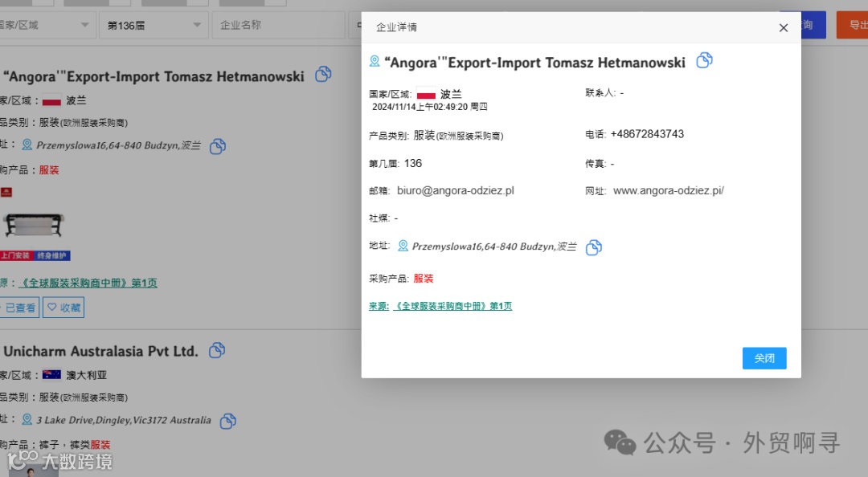Copy Angora company name in background list

point(323,74)
